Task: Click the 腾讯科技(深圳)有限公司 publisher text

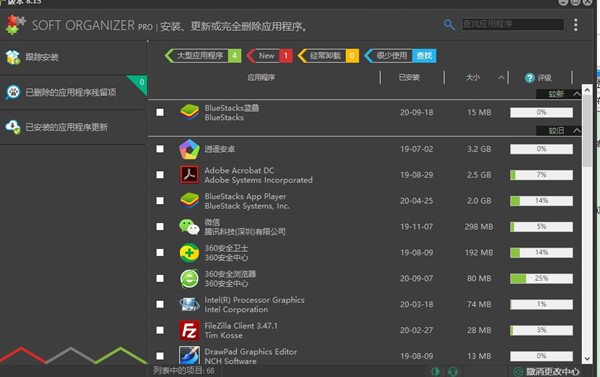Action: click(x=245, y=232)
